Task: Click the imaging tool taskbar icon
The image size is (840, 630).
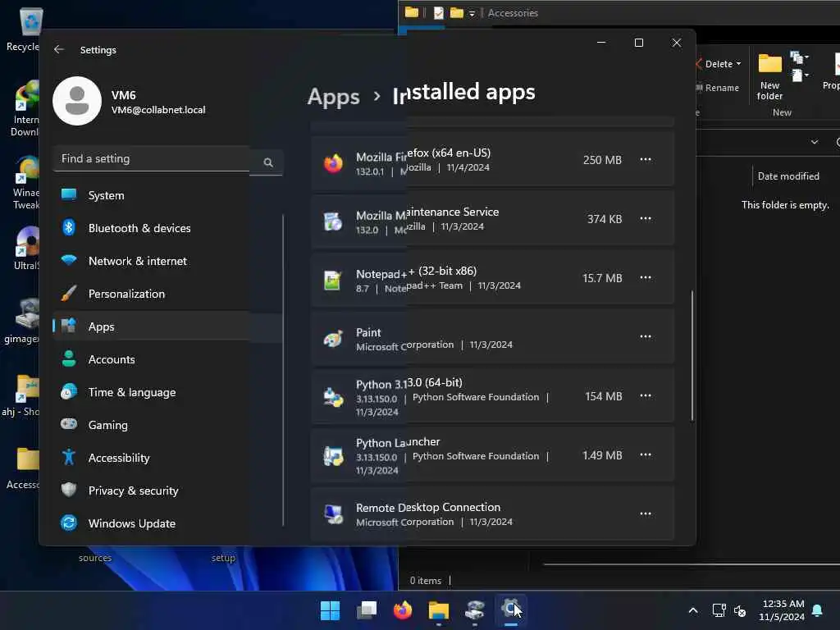Action: [x=475, y=610]
